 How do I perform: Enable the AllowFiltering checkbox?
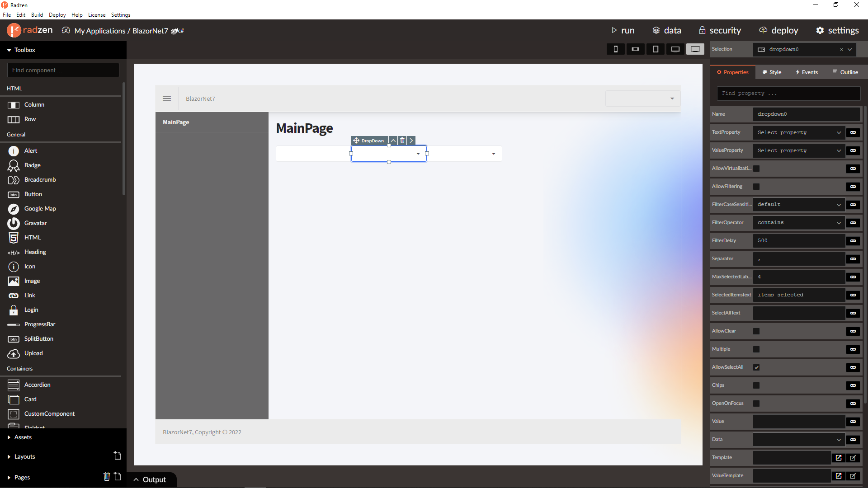point(757,186)
